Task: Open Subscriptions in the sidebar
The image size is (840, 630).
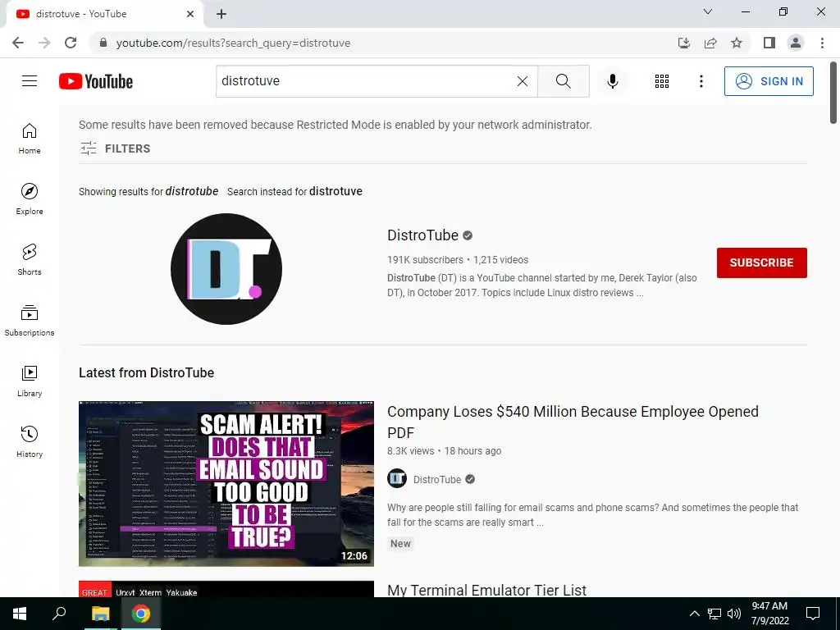Action: coord(30,320)
